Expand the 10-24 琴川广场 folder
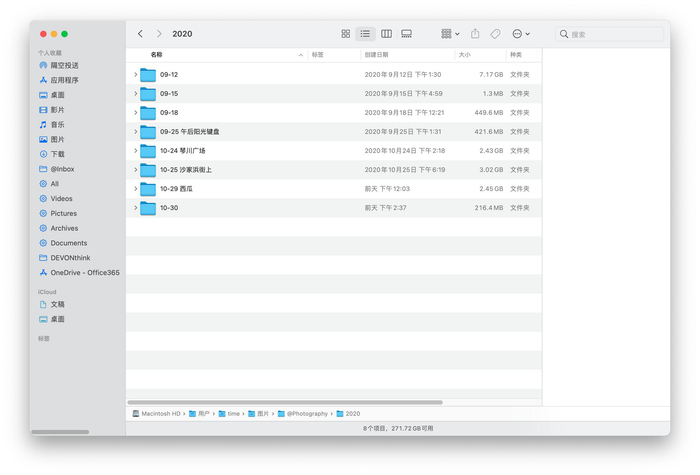Image resolution: width=700 pixels, height=475 pixels. click(x=135, y=151)
